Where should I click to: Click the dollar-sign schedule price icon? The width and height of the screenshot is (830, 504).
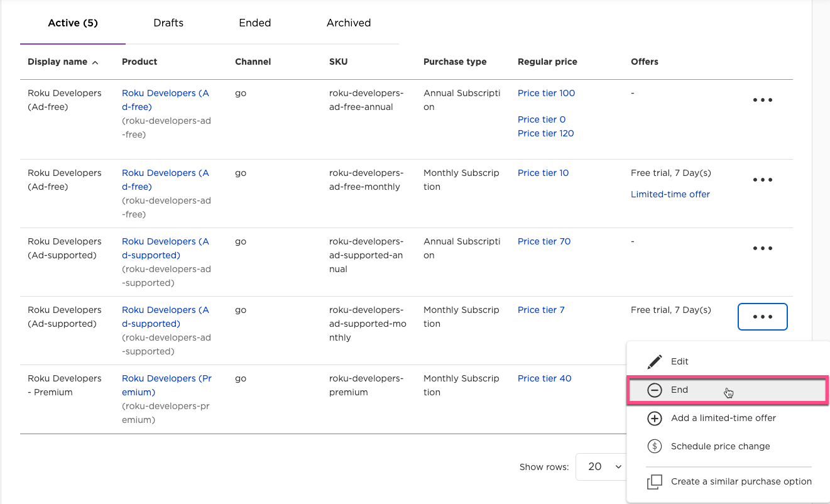(x=655, y=447)
